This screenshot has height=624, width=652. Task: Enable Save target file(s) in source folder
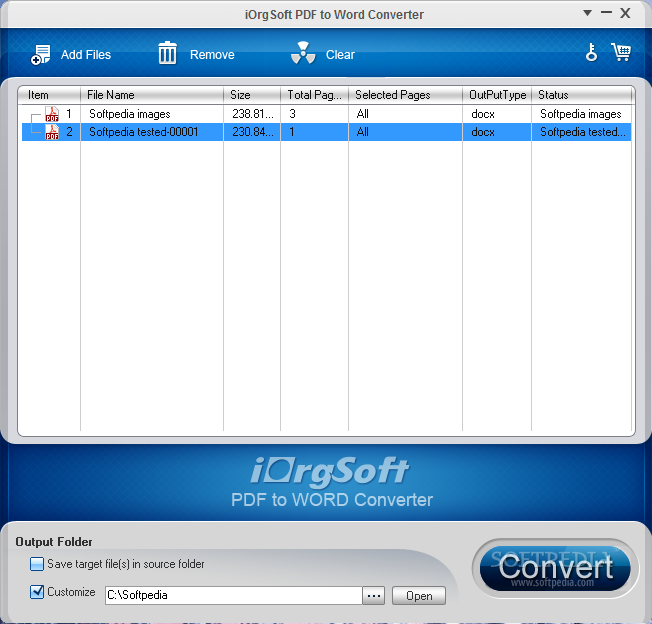tap(37, 564)
